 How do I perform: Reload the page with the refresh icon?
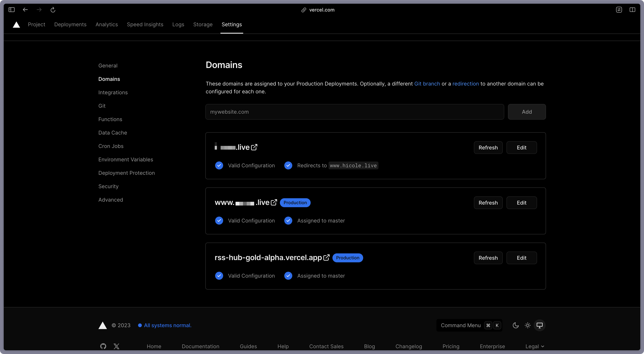[53, 10]
